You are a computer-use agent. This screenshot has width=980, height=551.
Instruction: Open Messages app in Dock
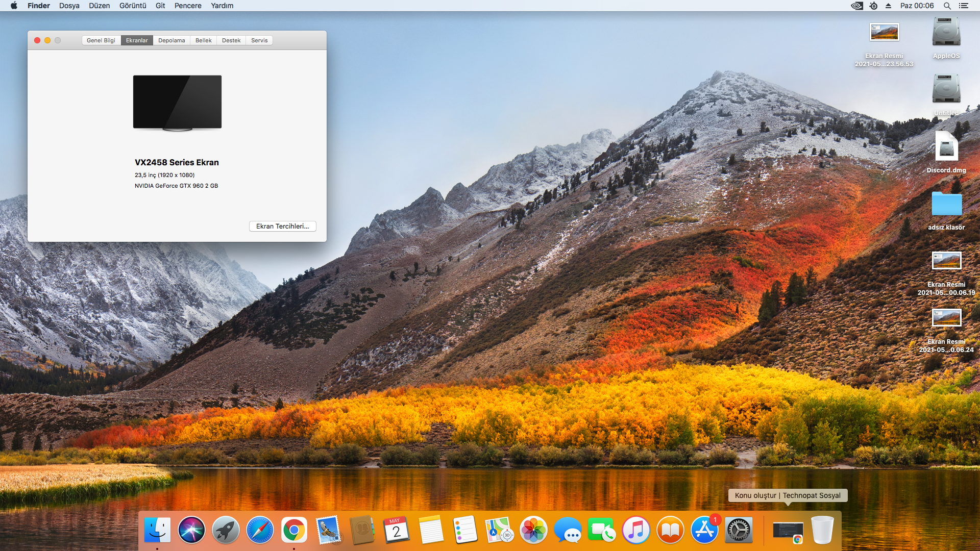pos(568,530)
